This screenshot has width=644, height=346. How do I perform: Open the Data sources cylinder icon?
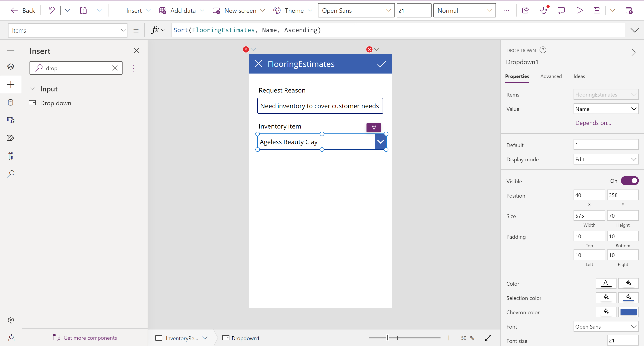[11, 102]
